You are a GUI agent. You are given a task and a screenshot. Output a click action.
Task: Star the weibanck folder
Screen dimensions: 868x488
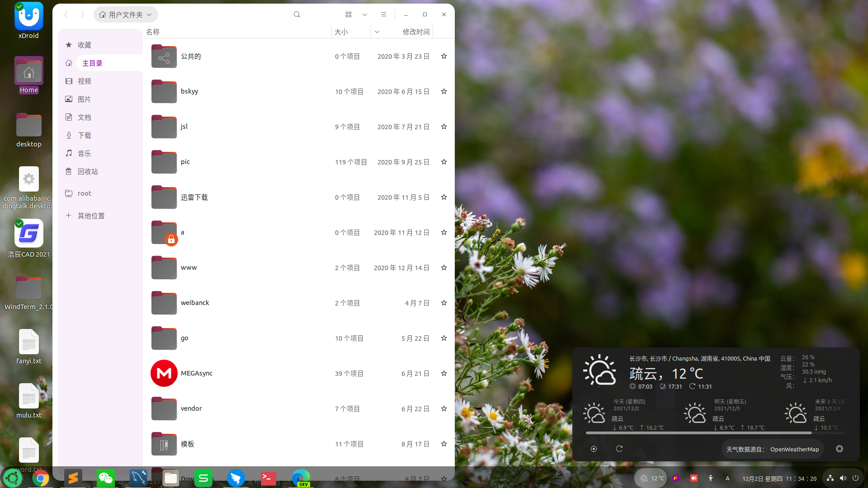coord(444,303)
